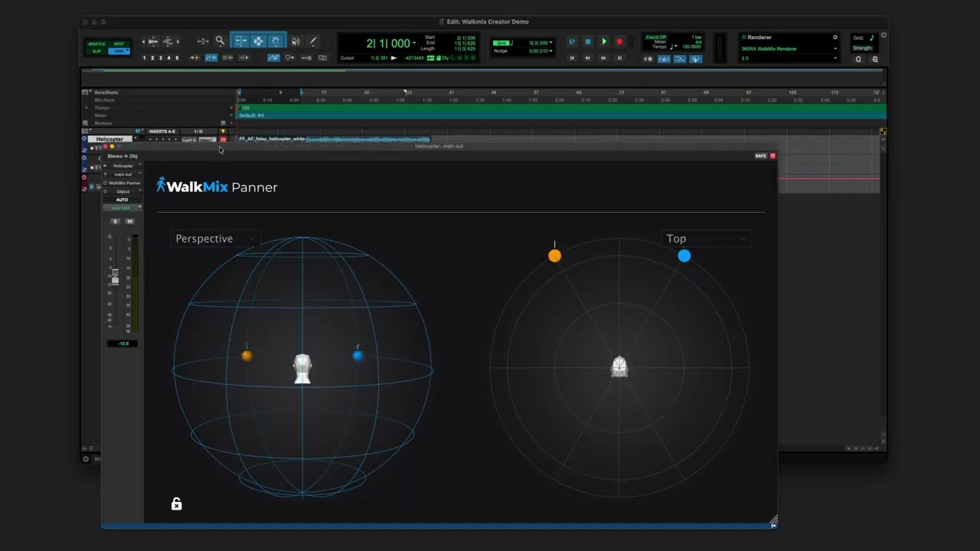This screenshot has height=551, width=980.
Task: Open the Nudge value dropdown
Action: coord(550,51)
